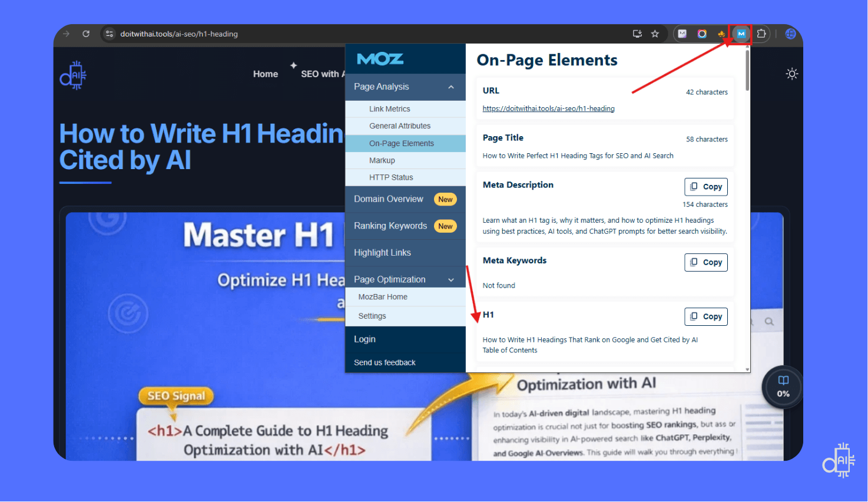Bookmark this page with the star icon
The height and width of the screenshot is (502, 868).
655,34
